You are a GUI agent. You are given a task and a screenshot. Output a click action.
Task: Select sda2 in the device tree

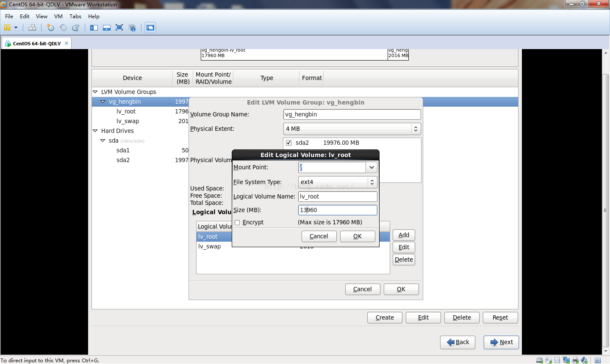(123, 160)
